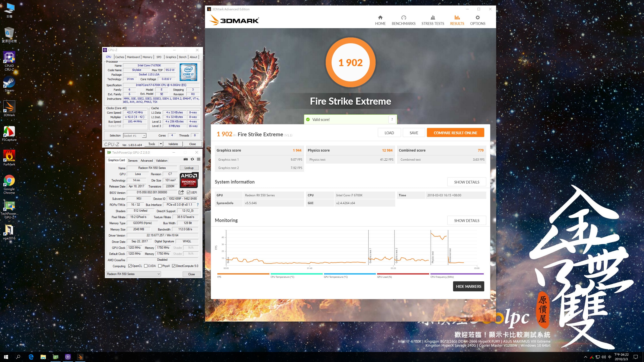Open the HOME section in 3DMark
The image size is (644, 362).
tap(380, 20)
